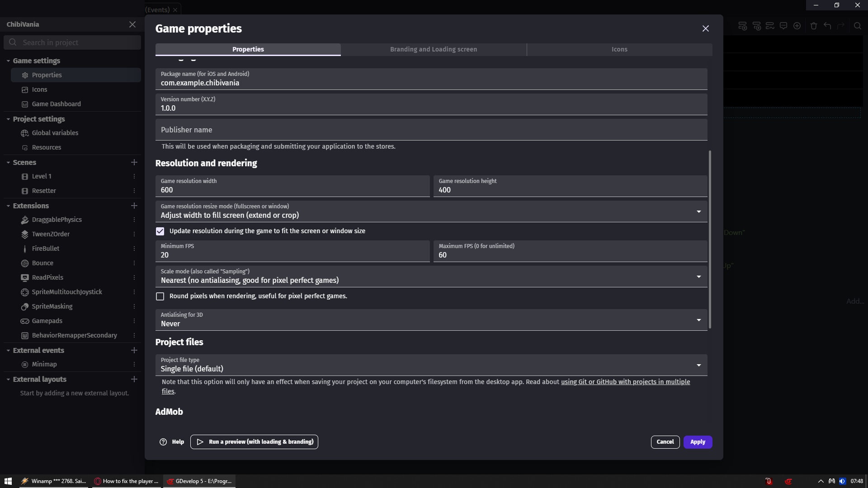This screenshot has width=868, height=488.
Task: Undo the last action
Action: tap(828, 26)
